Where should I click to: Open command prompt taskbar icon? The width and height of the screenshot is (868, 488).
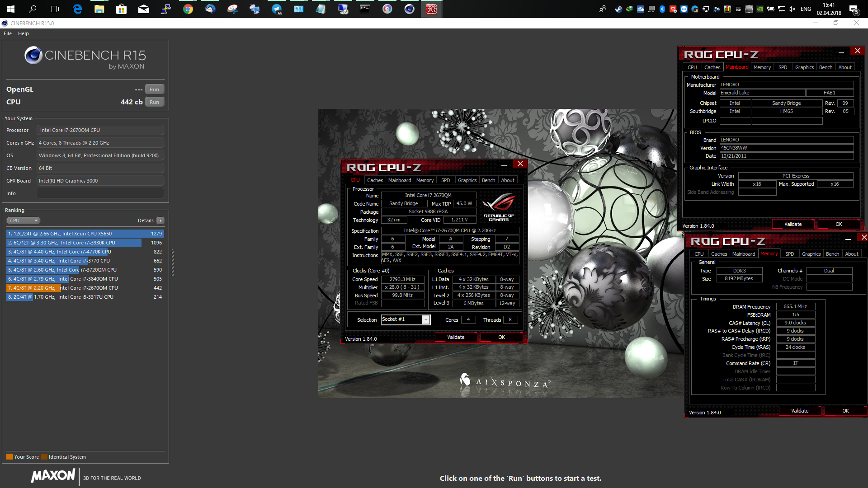(365, 9)
